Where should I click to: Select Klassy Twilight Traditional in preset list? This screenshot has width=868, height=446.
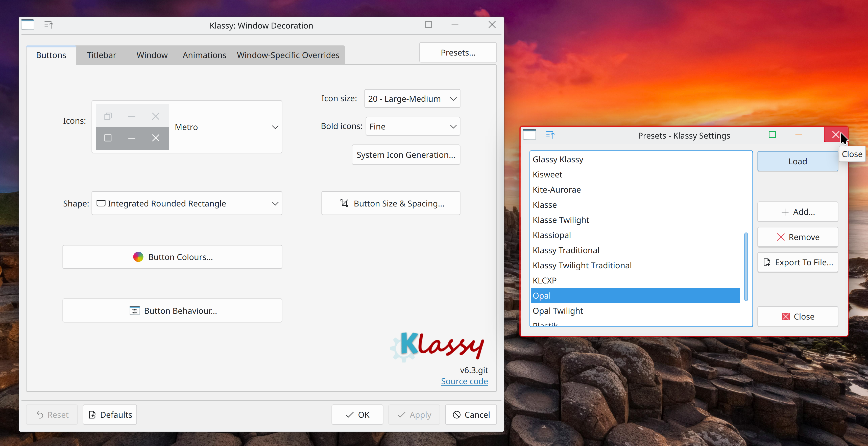point(582,265)
